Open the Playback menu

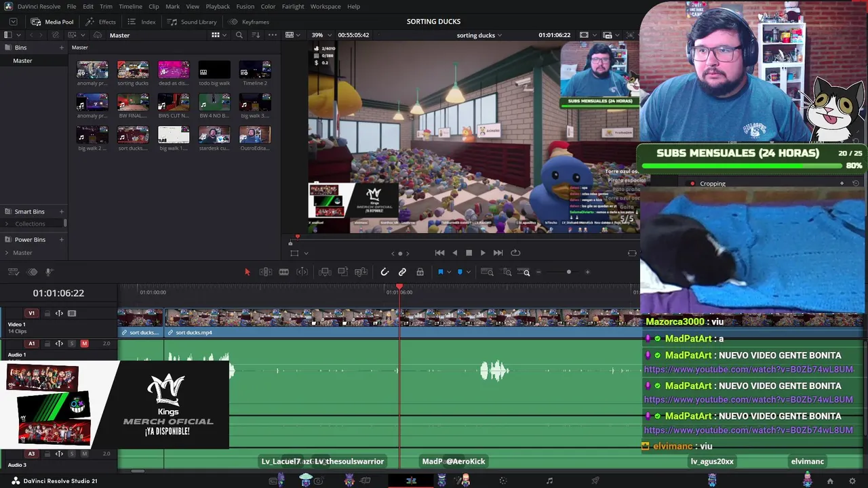tap(218, 6)
